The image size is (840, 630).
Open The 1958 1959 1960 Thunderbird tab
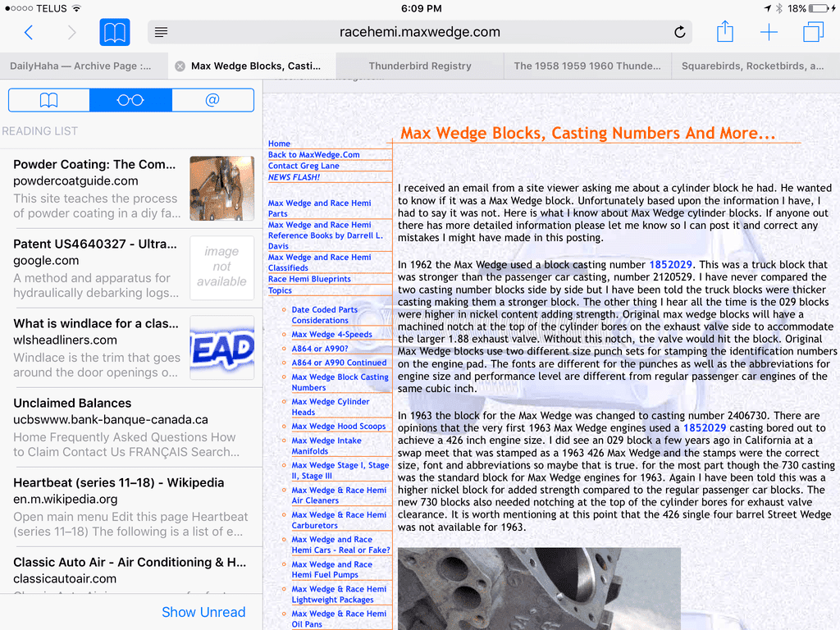point(587,66)
